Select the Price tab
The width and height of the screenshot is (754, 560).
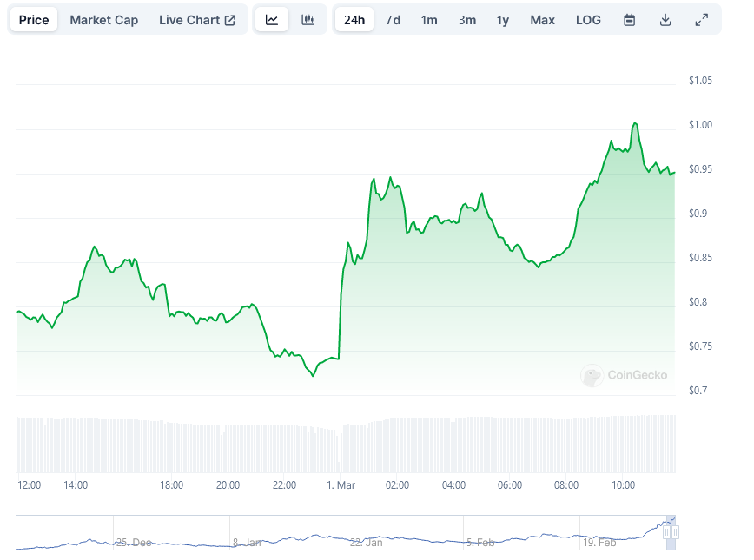(x=34, y=20)
